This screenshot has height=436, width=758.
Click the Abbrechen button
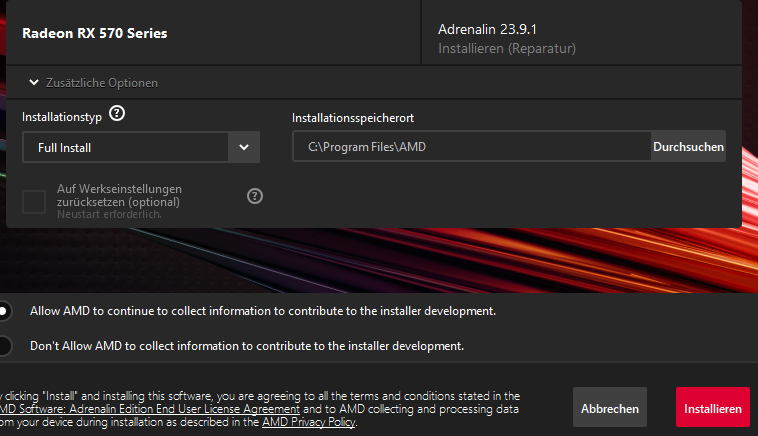point(610,407)
